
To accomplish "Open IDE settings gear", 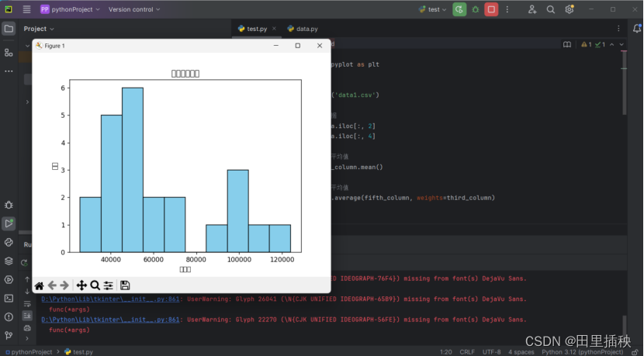I will coord(570,9).
